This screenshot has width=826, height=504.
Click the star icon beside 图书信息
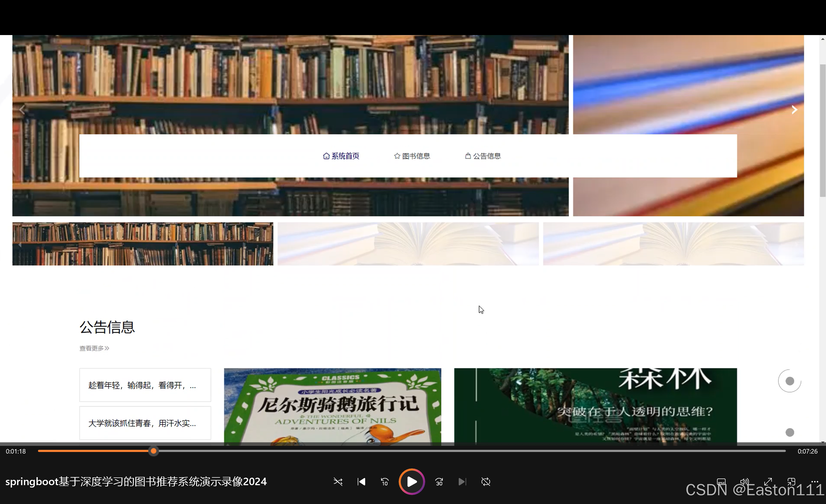pyautogui.click(x=397, y=156)
